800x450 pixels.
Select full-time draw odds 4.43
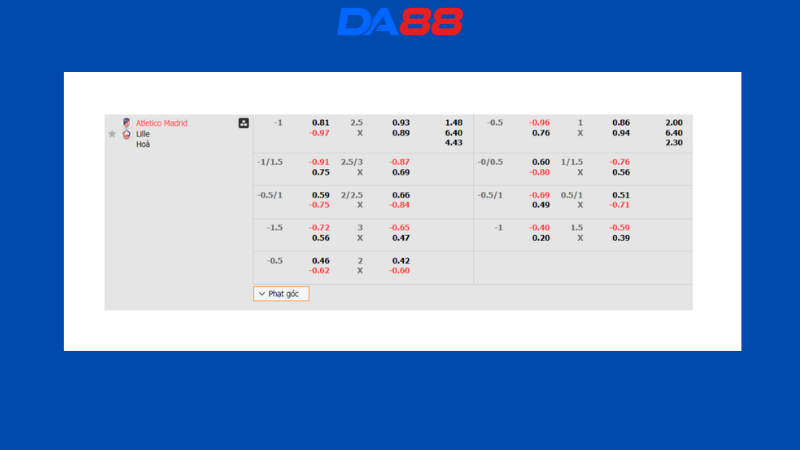pyautogui.click(x=454, y=142)
